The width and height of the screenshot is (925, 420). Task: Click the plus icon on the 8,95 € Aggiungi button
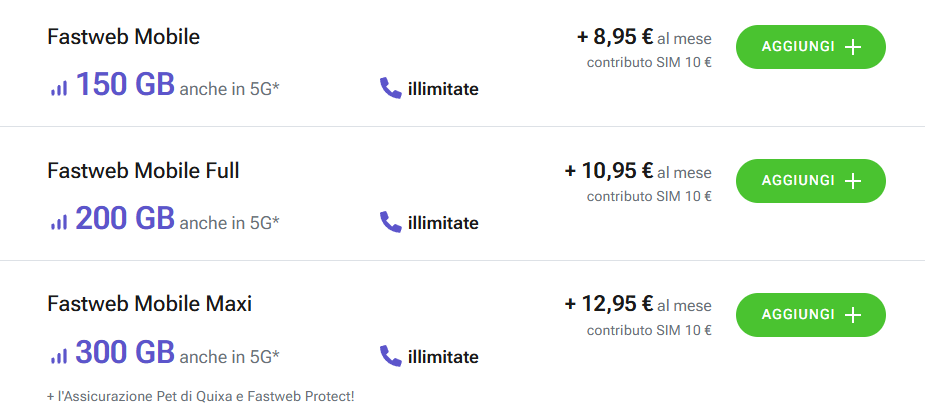(x=853, y=47)
